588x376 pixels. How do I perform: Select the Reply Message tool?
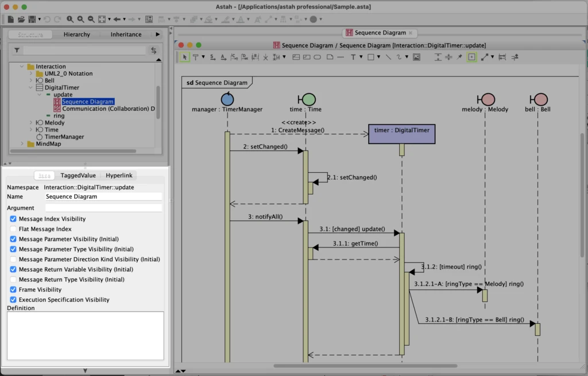pos(255,57)
